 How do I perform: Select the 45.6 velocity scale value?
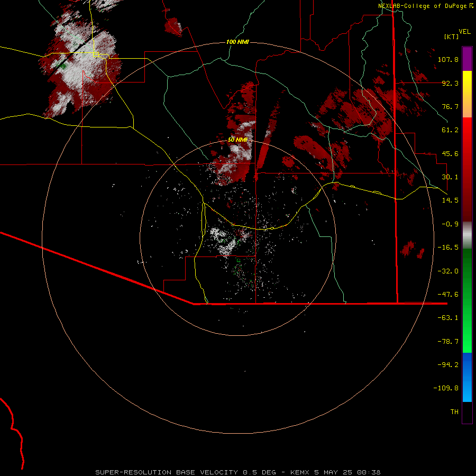pyautogui.click(x=450, y=153)
